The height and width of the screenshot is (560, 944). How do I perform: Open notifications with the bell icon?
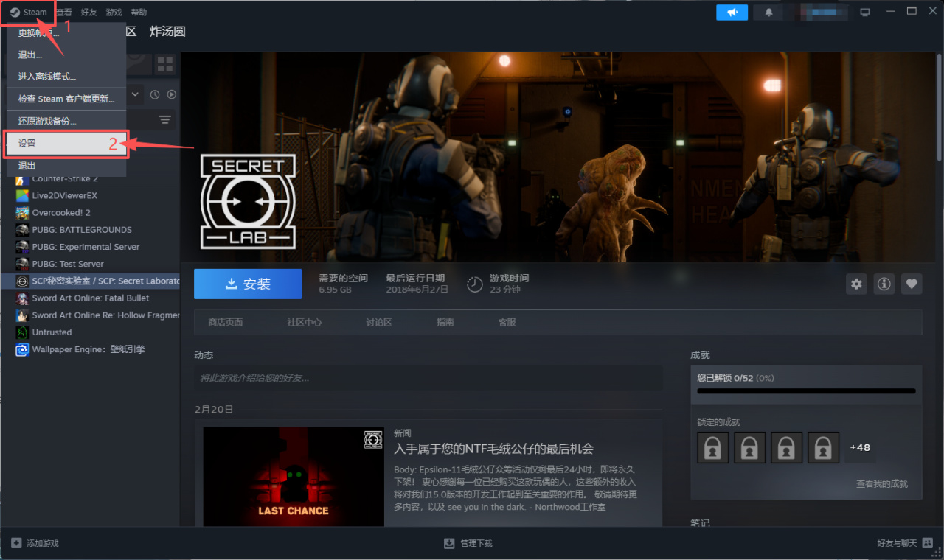point(769,13)
